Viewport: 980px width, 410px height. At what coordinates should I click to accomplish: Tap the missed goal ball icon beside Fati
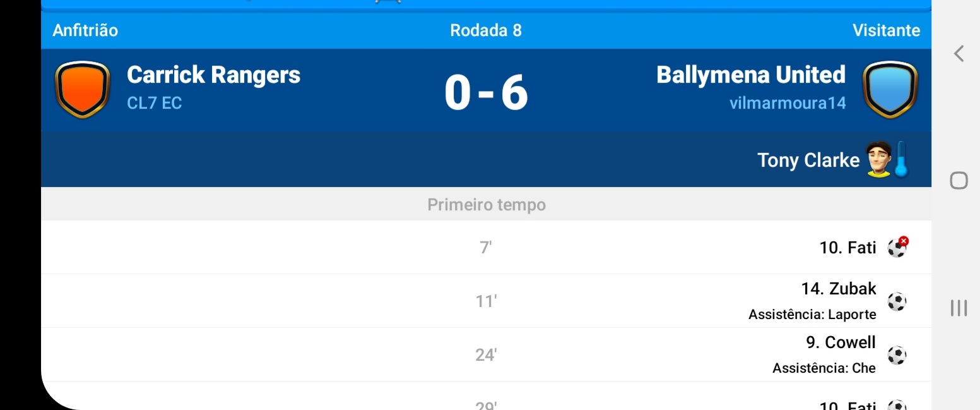897,247
